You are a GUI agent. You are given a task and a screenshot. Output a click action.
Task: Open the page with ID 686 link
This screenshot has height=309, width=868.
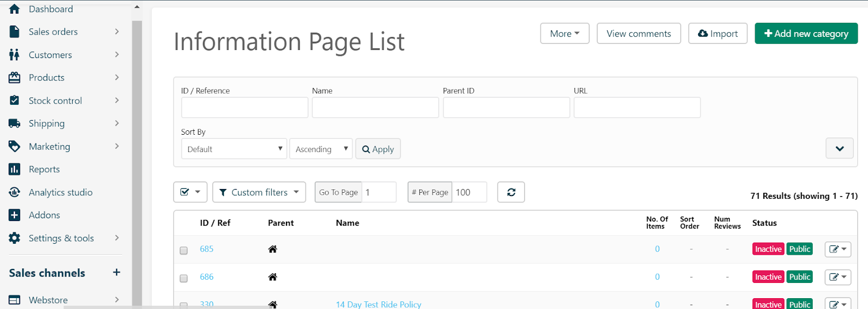pos(207,276)
